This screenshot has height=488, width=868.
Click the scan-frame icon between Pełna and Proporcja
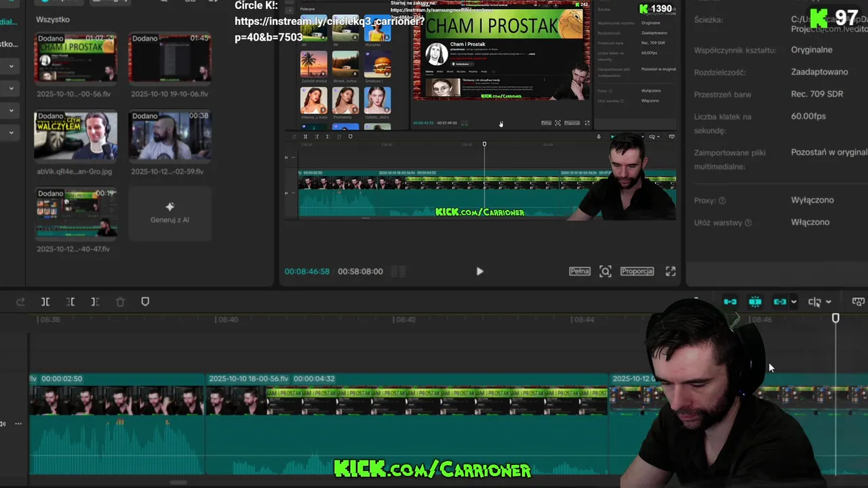click(x=605, y=271)
